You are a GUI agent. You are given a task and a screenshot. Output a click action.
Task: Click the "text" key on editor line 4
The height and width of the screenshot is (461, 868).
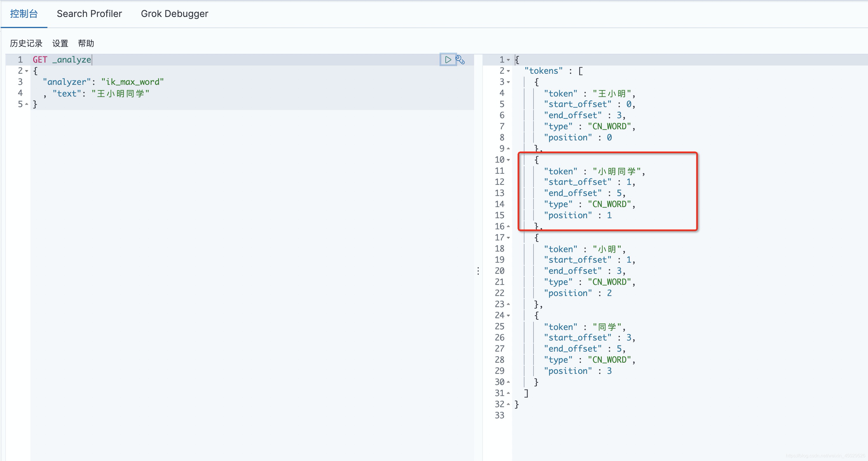point(67,93)
